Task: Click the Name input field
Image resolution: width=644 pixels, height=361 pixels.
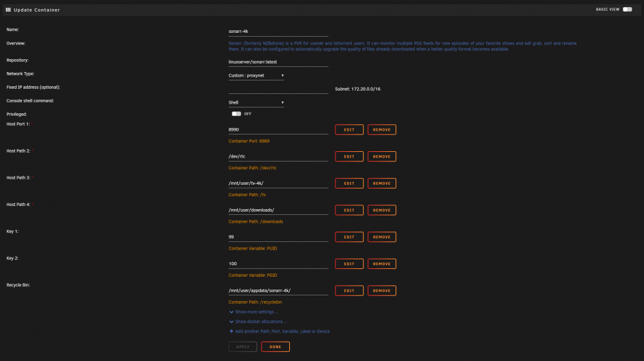Action: (278, 31)
